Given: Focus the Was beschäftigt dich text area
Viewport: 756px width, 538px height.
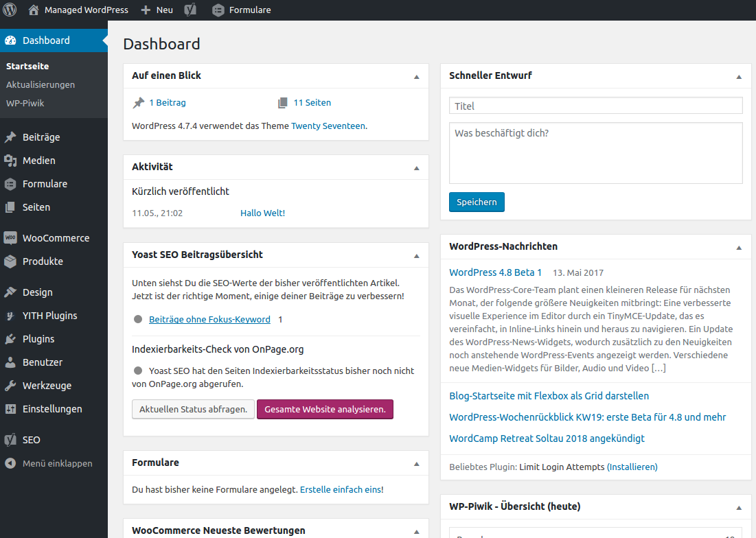Looking at the screenshot, I should [596, 153].
